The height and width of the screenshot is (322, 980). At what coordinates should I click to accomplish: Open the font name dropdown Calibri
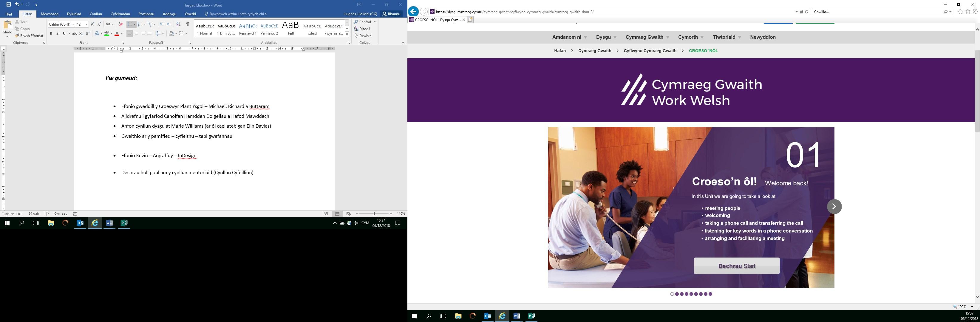point(74,24)
